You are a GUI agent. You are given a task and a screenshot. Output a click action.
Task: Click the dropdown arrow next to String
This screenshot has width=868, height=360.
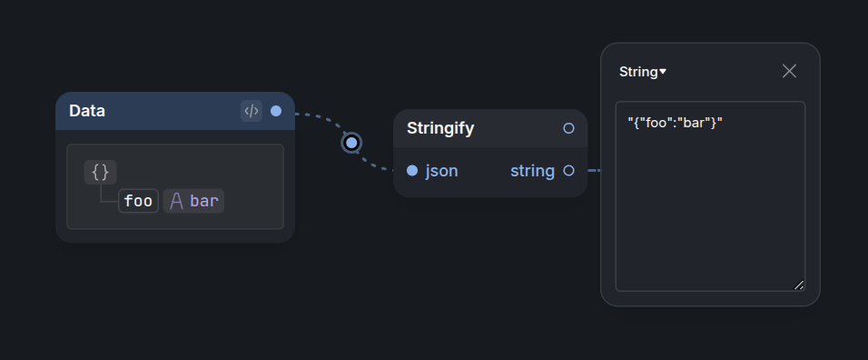pyautogui.click(x=663, y=72)
